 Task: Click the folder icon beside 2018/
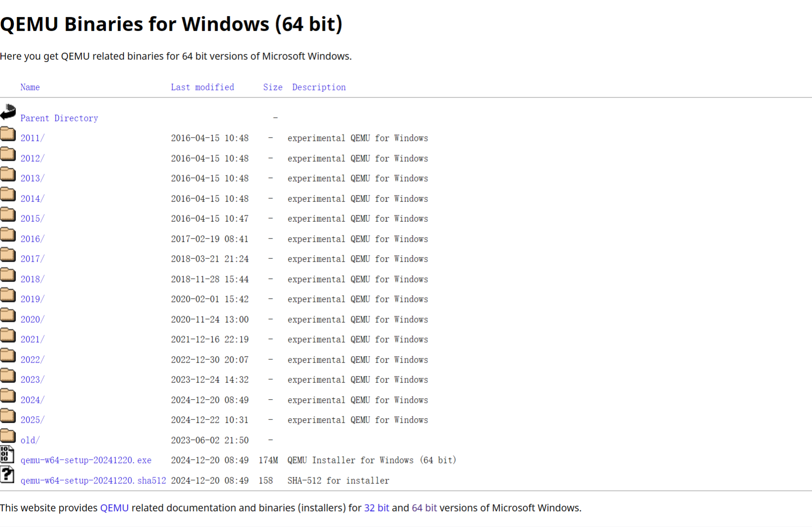coord(8,275)
